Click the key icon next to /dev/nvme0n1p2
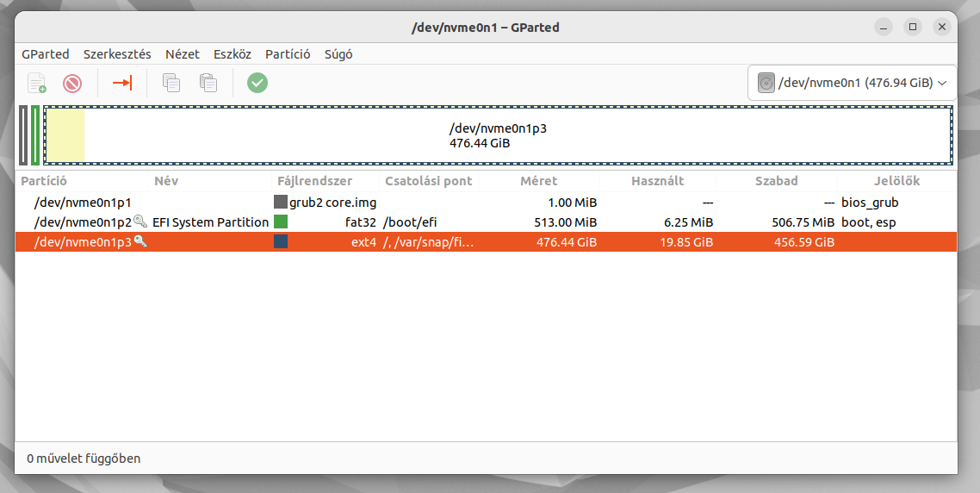980x493 pixels. click(x=140, y=222)
